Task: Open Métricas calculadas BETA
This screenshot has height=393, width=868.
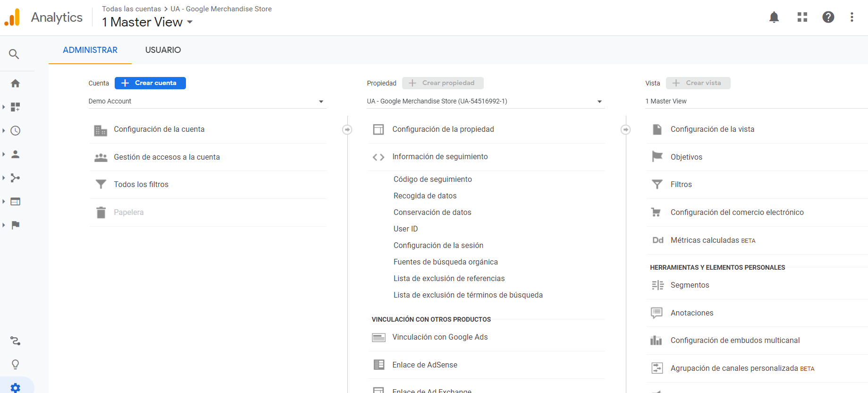Action: 713,240
